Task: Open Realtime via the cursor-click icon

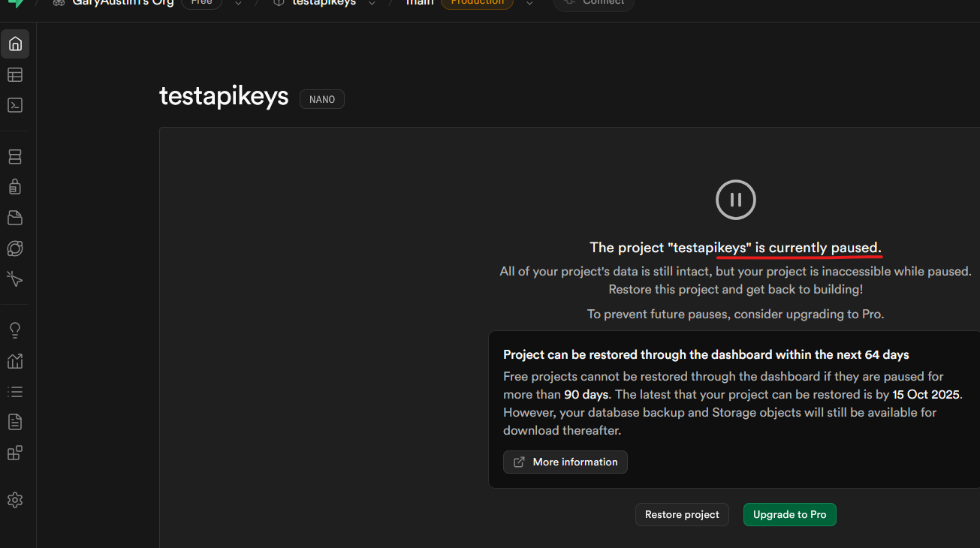Action: point(15,279)
